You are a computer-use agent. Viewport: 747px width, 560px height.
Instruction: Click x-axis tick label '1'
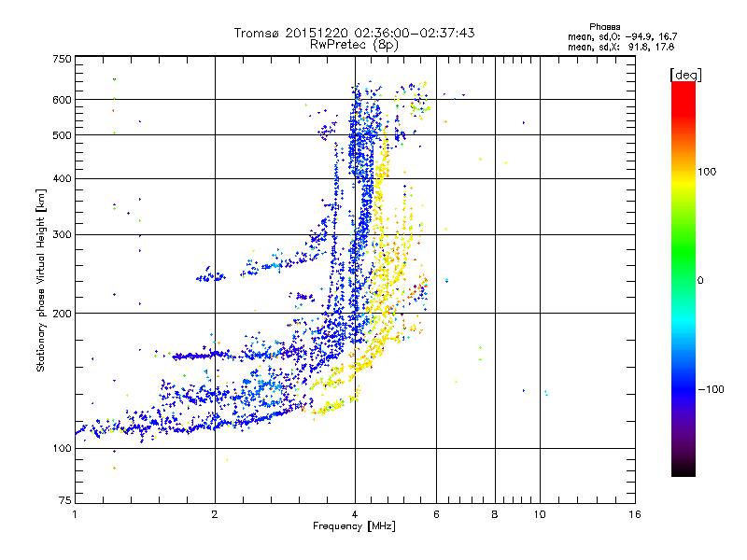pyautogui.click(x=75, y=514)
